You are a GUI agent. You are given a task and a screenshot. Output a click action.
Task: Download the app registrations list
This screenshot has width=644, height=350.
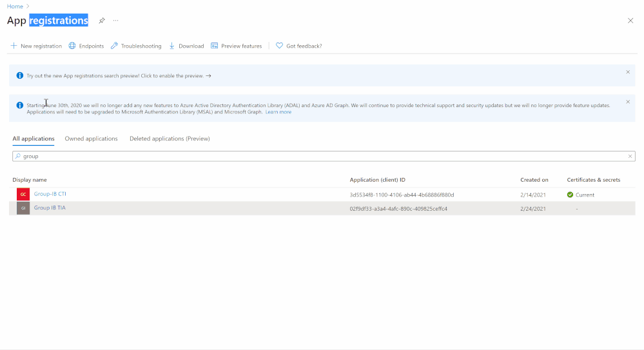coord(191,46)
